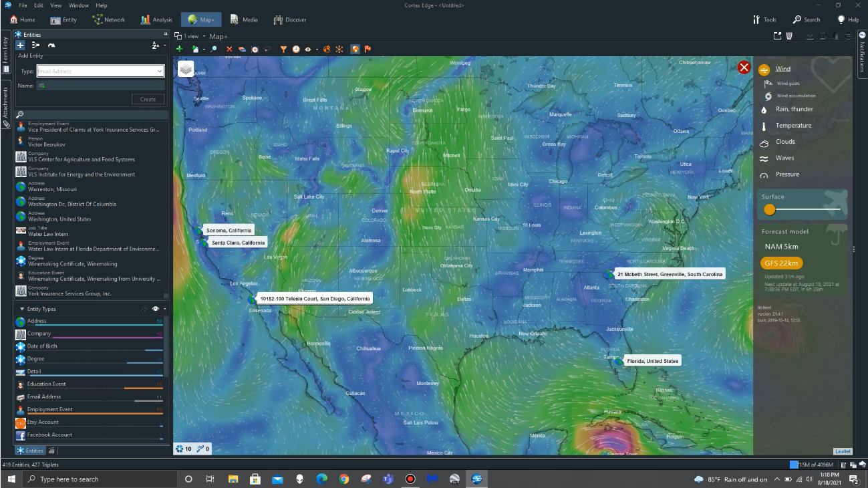The width and height of the screenshot is (868, 488).
Task: Select the GFS 22km forecast model
Action: [x=780, y=263]
